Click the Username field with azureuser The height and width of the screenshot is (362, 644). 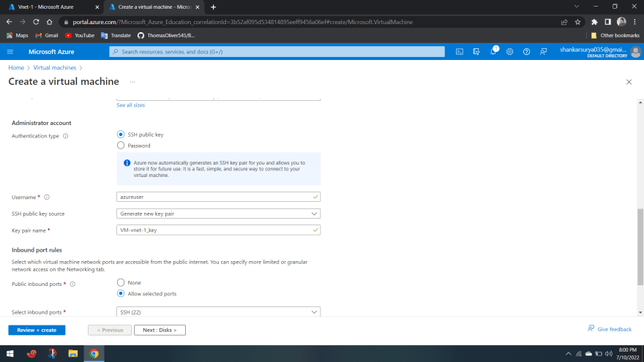(x=218, y=197)
